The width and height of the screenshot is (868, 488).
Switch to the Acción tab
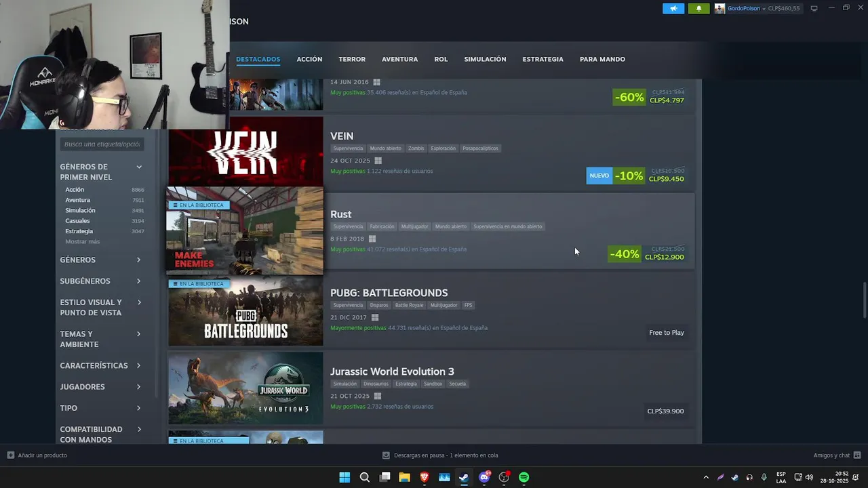coord(309,59)
